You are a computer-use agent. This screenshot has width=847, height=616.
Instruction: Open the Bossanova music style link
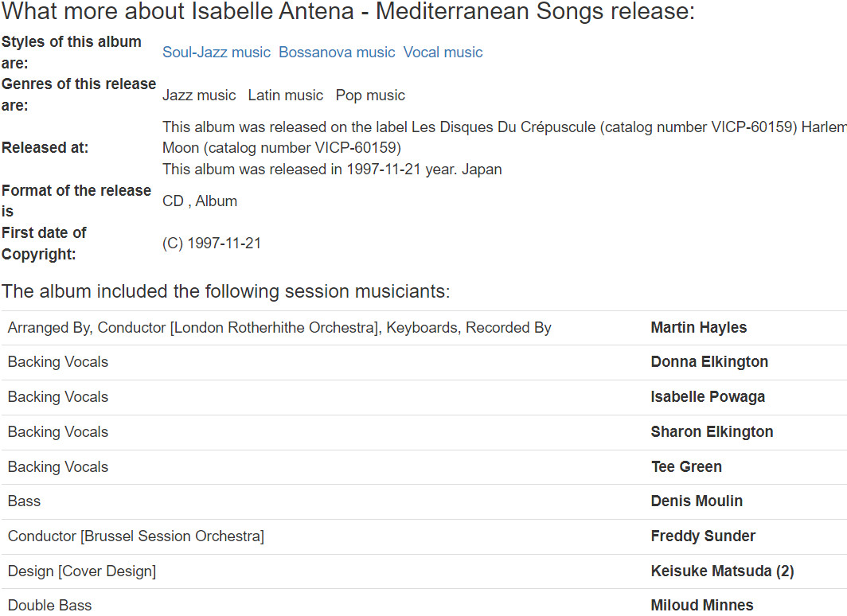pyautogui.click(x=337, y=53)
